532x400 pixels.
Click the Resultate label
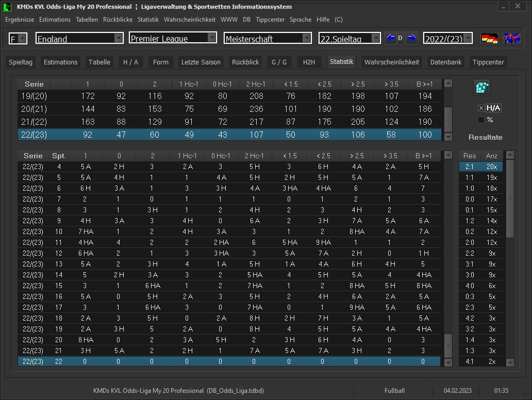tap(485, 138)
